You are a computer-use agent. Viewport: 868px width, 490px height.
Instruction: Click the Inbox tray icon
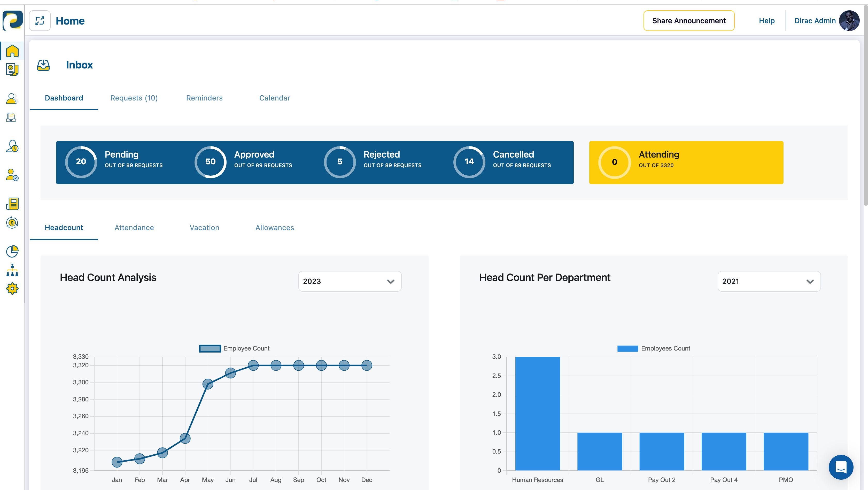tap(43, 65)
